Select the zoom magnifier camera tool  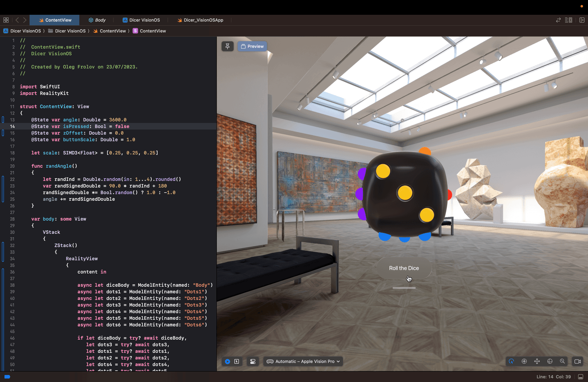click(x=562, y=361)
